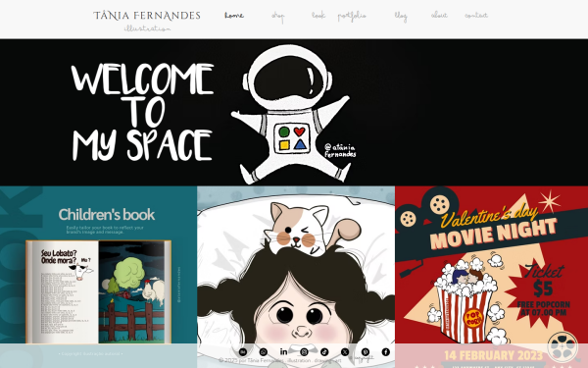Open the TikTok social icon

click(324, 352)
